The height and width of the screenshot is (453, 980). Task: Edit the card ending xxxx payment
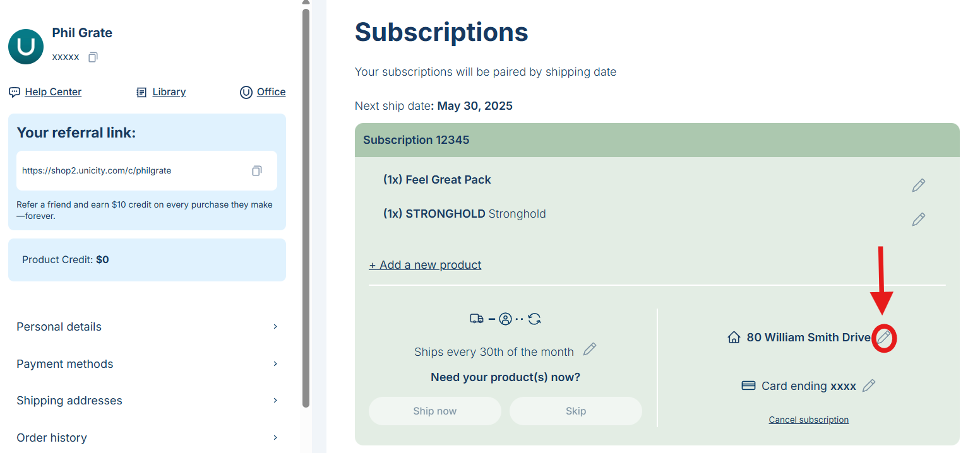coord(869,385)
